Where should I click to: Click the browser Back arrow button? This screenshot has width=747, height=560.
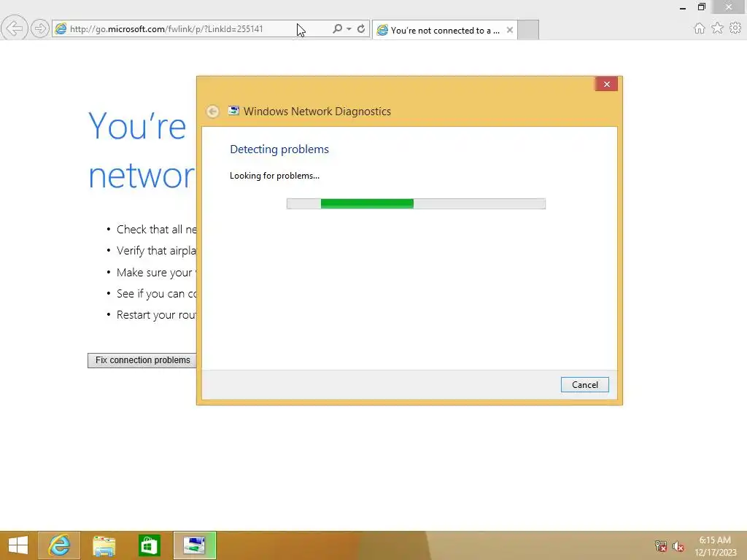(x=15, y=28)
